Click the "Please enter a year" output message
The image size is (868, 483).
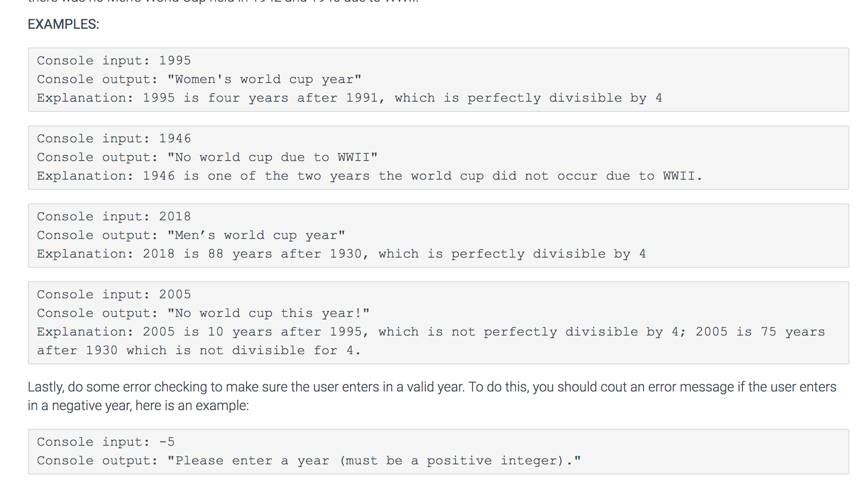374,461
